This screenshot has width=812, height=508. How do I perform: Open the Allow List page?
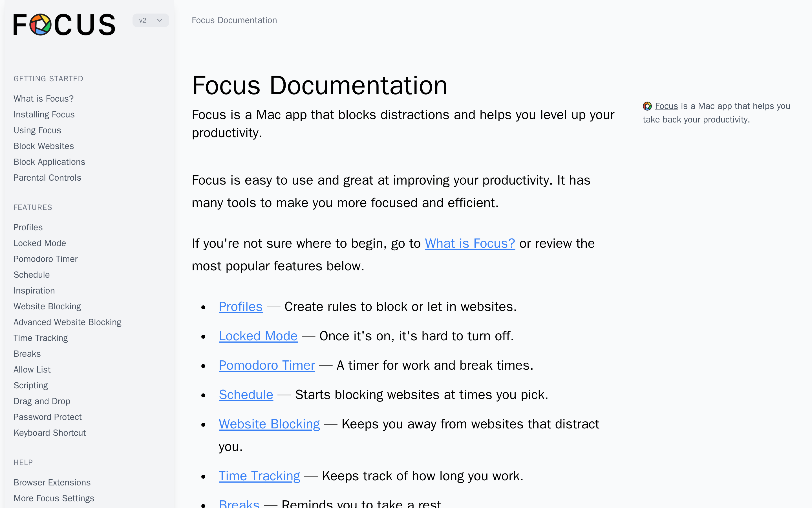[32, 369]
